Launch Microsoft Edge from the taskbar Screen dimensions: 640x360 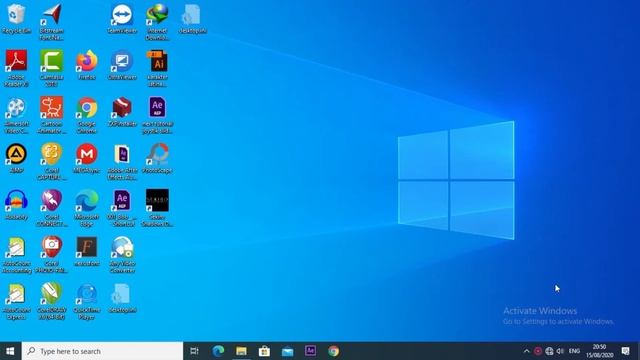tap(218, 351)
